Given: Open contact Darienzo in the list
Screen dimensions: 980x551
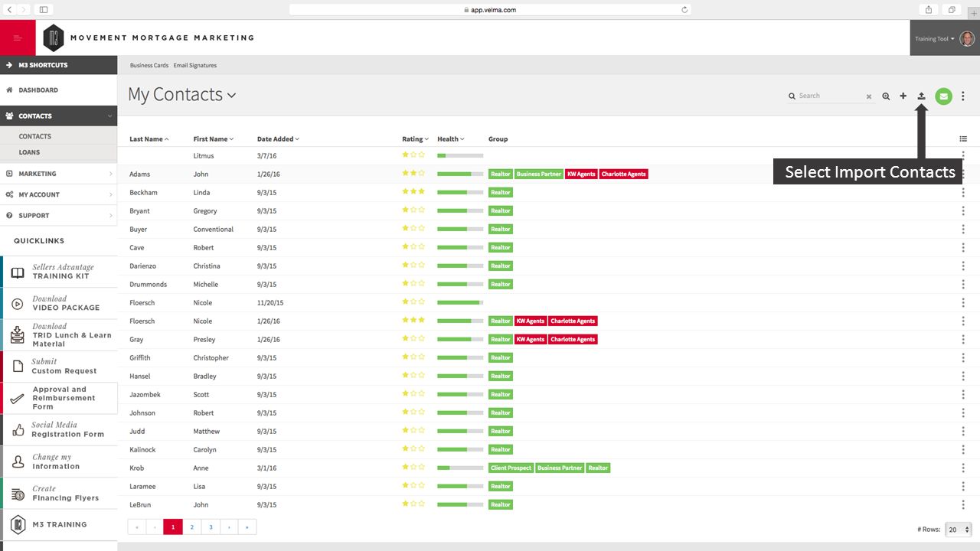Looking at the screenshot, I should (142, 266).
